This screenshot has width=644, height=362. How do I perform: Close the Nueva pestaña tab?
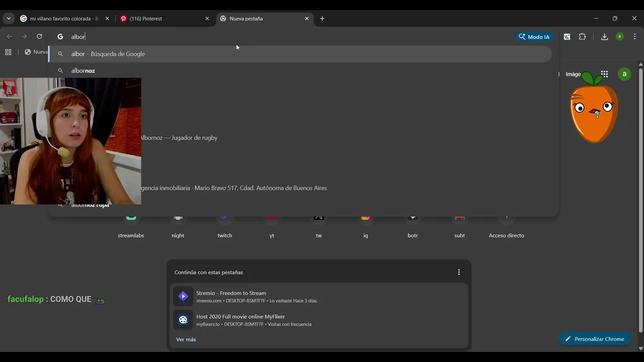click(307, 19)
